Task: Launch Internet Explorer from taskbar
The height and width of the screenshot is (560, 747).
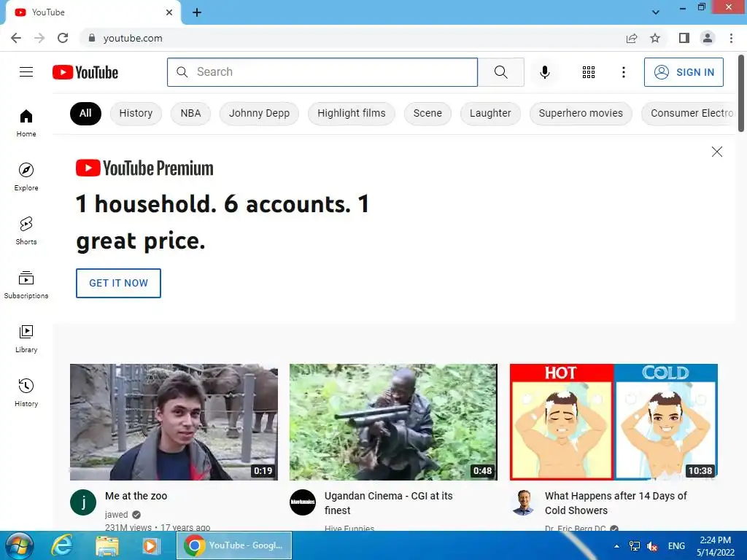Action: coord(62,545)
